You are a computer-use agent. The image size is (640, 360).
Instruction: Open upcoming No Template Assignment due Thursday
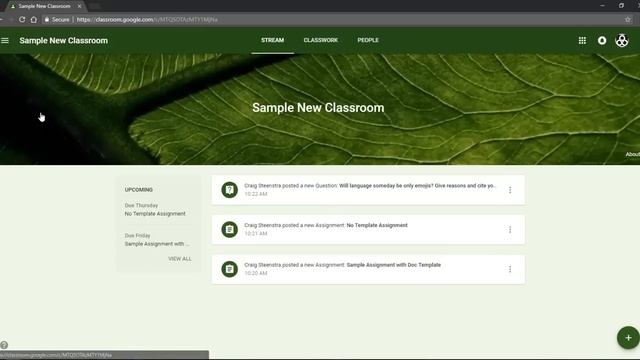155,213
